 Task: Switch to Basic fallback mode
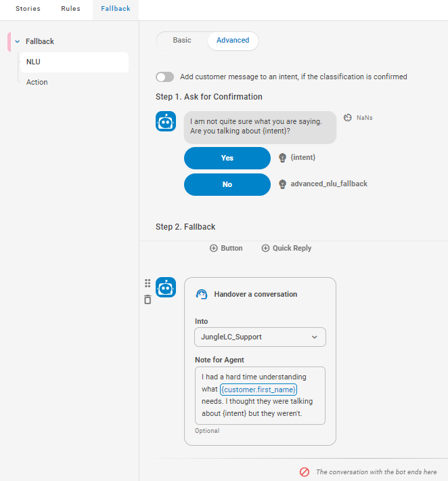(182, 40)
